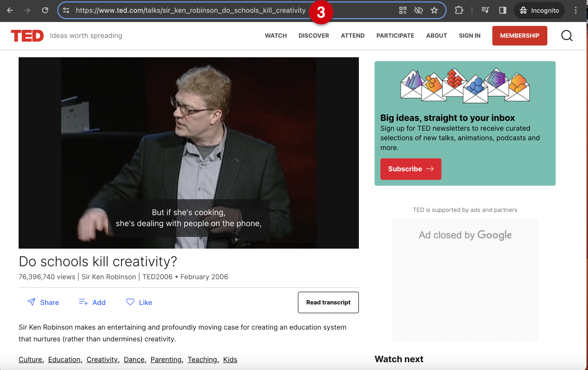588x370 pixels.
Task: Click the 'TED is supported by ads and partners' text
Action: click(x=465, y=210)
